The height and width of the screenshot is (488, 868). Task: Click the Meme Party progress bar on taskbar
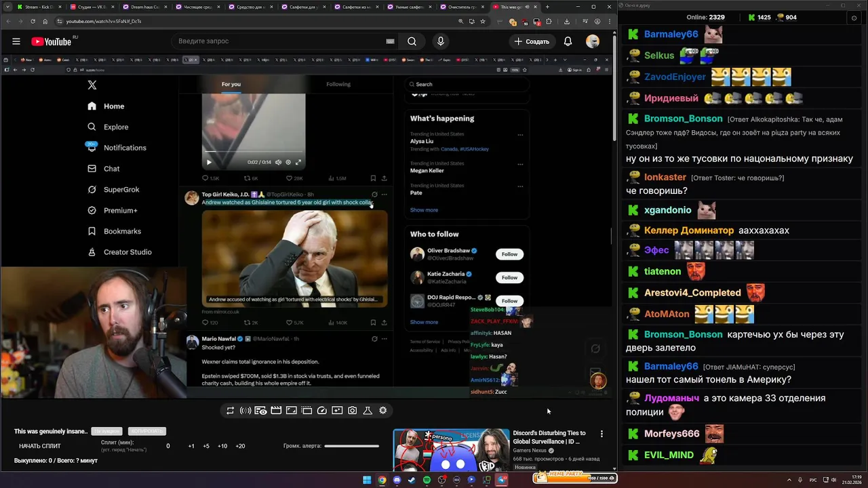574,478
